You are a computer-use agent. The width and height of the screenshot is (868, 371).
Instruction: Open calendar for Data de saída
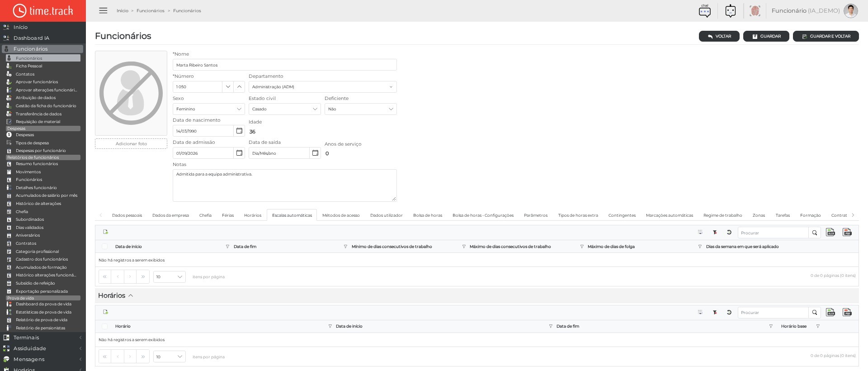tap(315, 153)
